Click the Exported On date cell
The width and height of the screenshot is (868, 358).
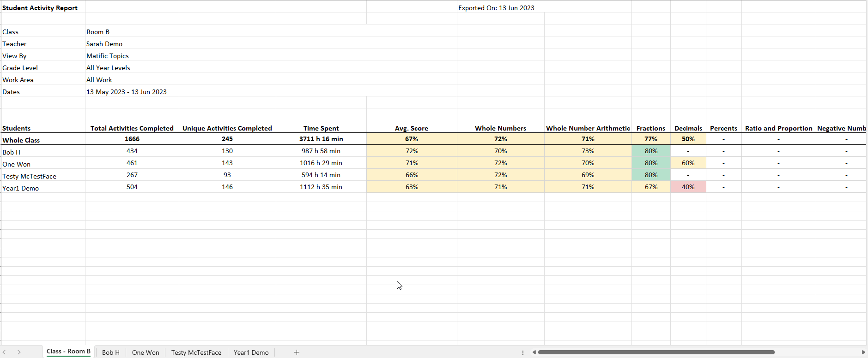(x=496, y=8)
